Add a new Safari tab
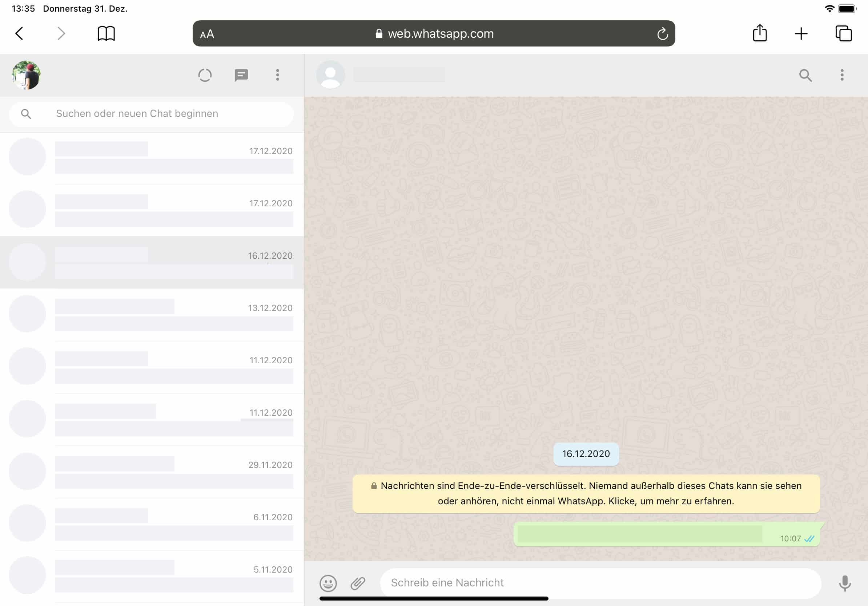868x606 pixels. tap(801, 34)
